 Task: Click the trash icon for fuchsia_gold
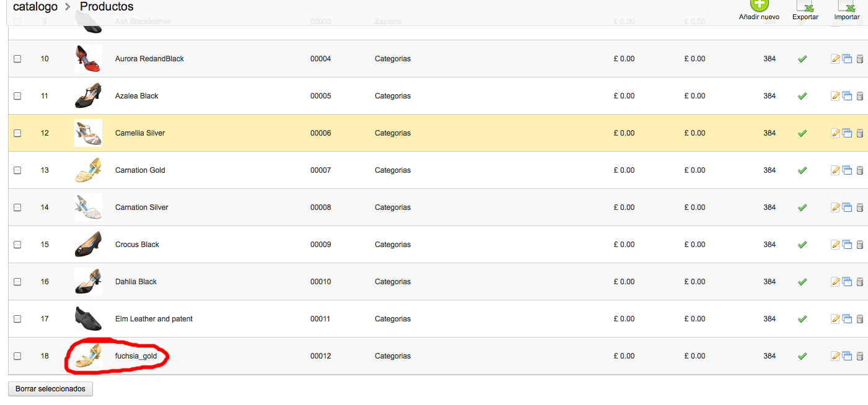pos(860,356)
